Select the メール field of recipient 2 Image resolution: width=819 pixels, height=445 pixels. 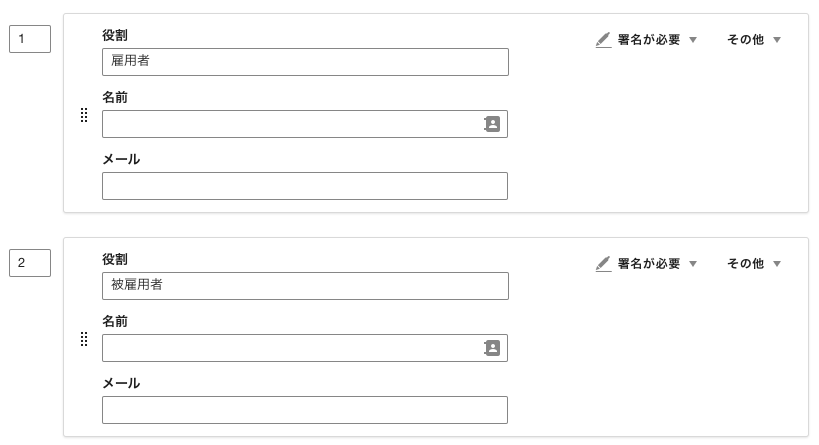pyautogui.click(x=305, y=410)
